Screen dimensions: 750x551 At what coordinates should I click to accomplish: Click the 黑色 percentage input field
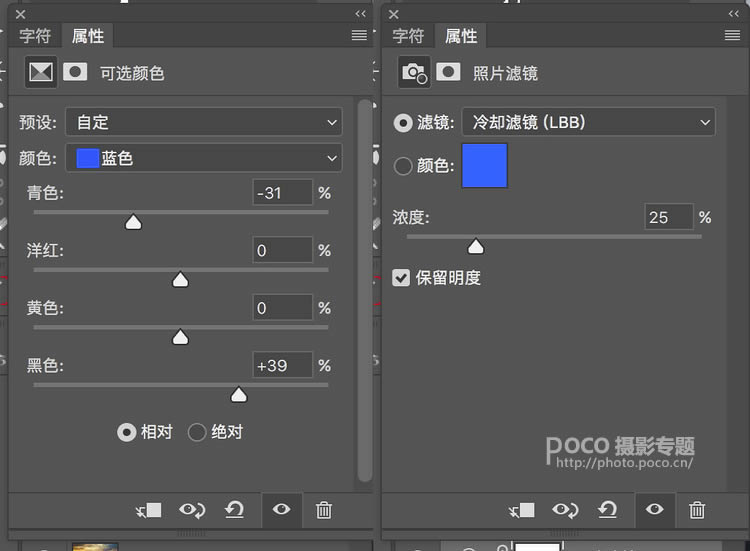pos(282,366)
